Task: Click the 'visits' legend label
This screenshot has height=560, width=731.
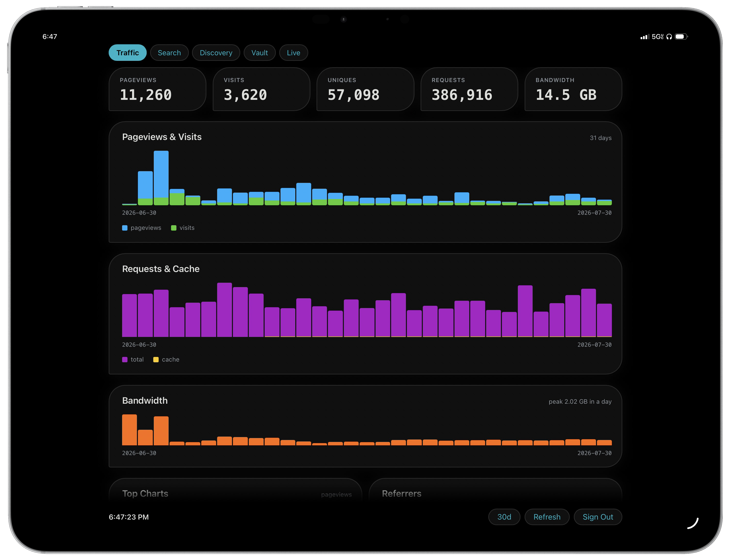Action: (x=187, y=228)
